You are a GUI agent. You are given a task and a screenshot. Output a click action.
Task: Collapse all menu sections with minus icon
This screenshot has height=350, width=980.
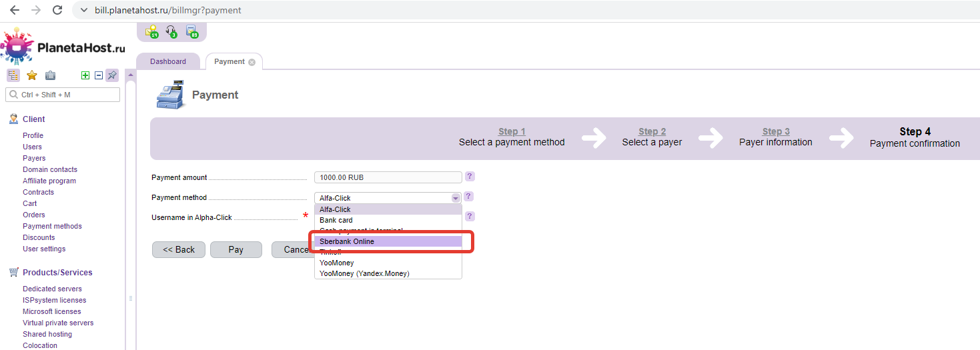pyautogui.click(x=99, y=75)
